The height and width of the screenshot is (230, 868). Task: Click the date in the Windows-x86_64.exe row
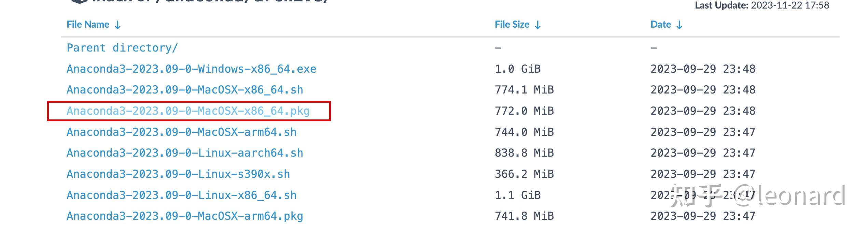703,69
